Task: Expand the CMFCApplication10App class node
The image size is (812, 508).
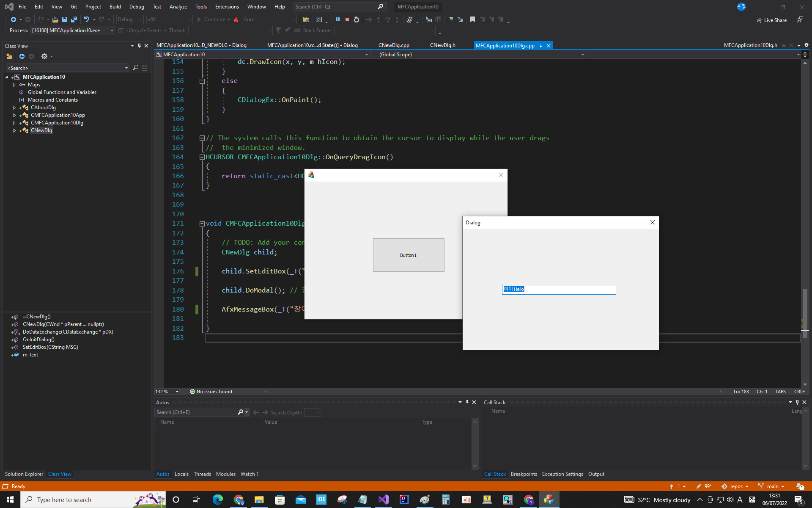Action: (14, 115)
